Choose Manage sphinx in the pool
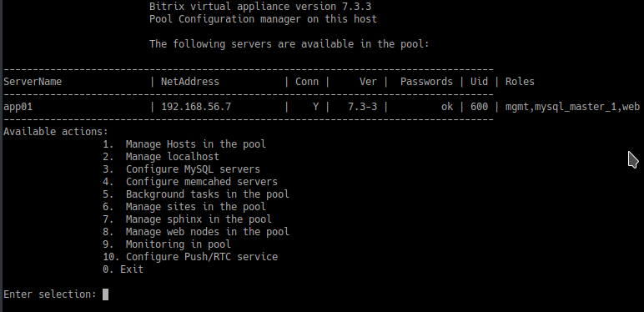This screenshot has width=644, height=312. click(x=199, y=219)
